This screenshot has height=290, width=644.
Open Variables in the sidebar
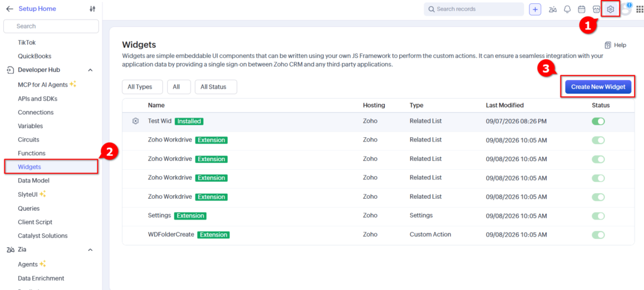30,126
